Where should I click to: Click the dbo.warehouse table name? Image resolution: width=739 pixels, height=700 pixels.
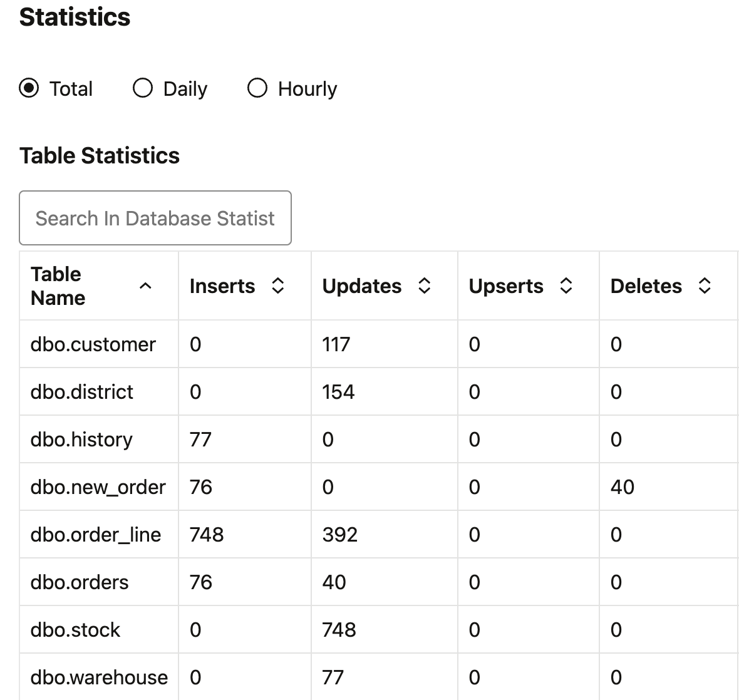99,677
